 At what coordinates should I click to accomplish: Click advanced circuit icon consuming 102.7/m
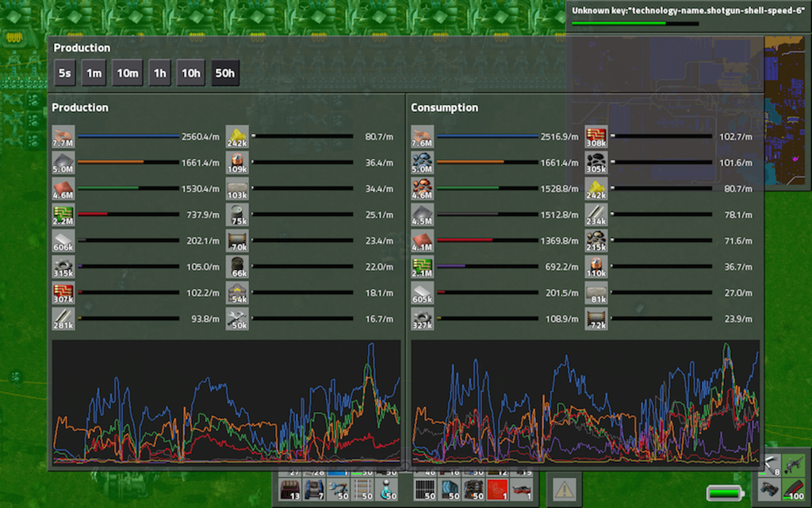pyautogui.click(x=596, y=137)
